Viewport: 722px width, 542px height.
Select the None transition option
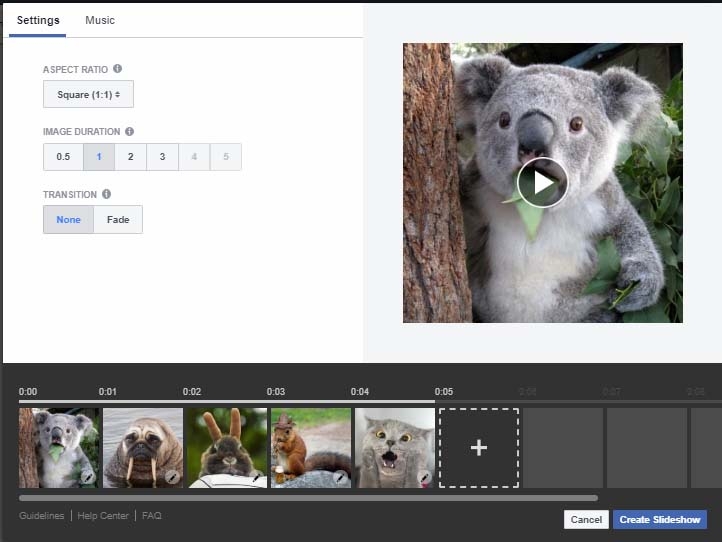[x=68, y=220]
